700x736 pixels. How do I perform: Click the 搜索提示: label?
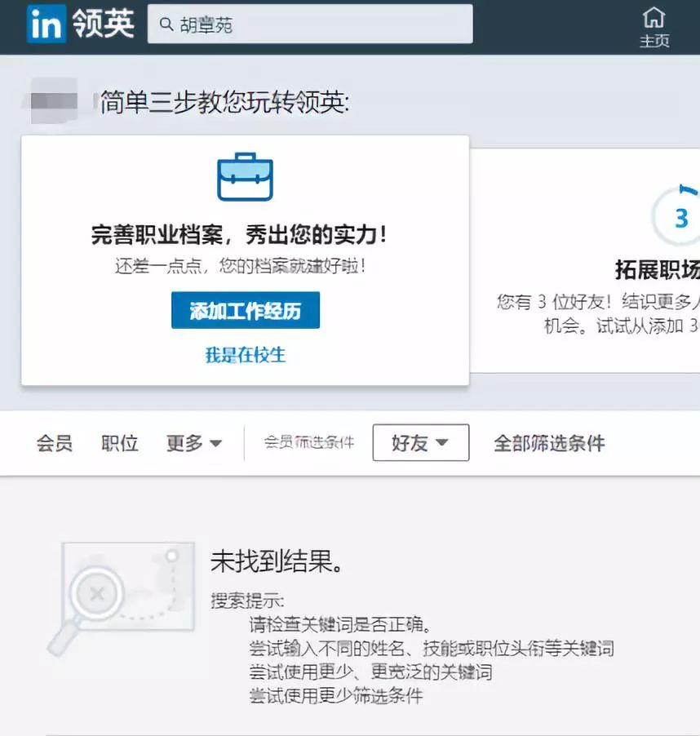247,601
